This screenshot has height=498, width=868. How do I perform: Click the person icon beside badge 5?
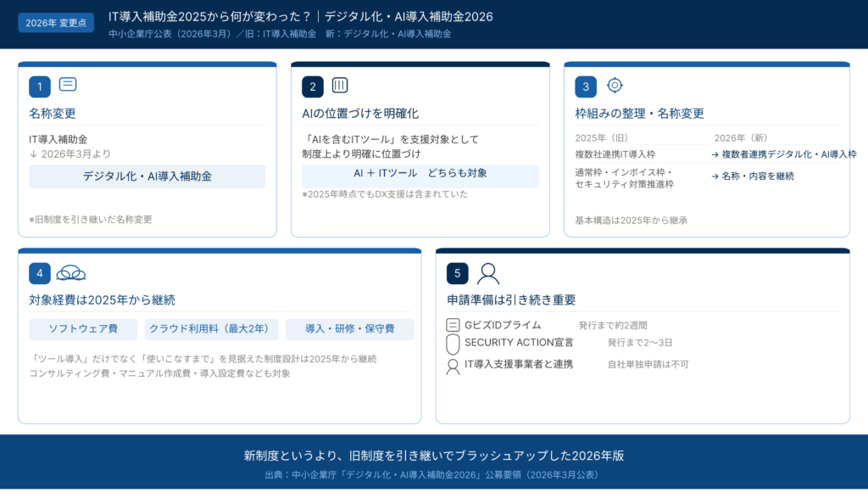tap(488, 273)
